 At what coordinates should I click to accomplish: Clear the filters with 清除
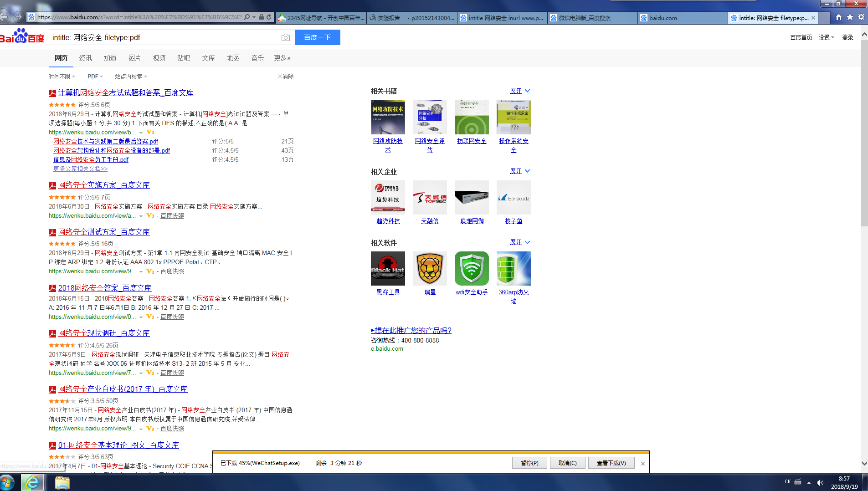coord(286,77)
